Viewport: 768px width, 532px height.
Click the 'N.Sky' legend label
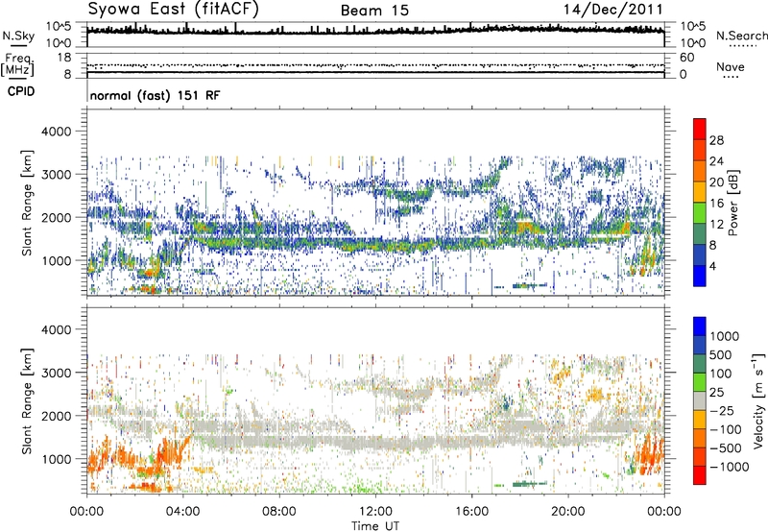coord(18,36)
